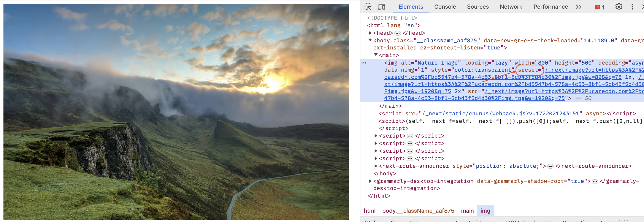
Task: Expand the grammarly-desktop-integration element
Action: tap(370, 181)
